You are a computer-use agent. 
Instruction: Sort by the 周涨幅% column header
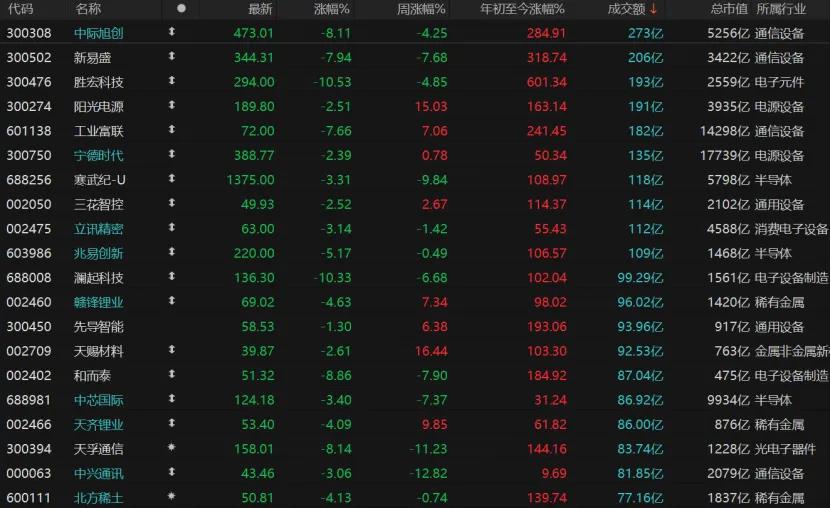421,9
